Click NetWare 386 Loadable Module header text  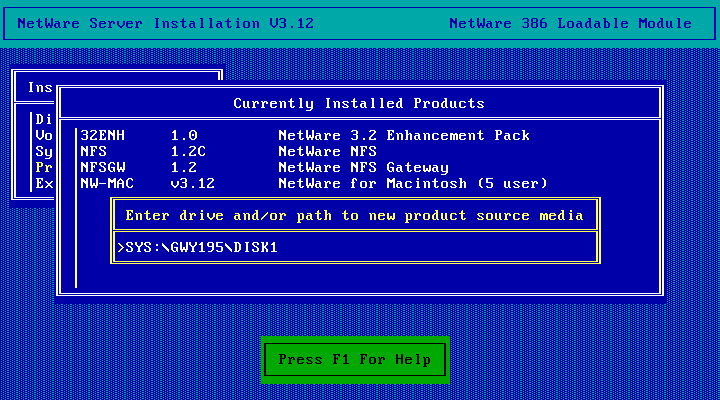(571, 23)
